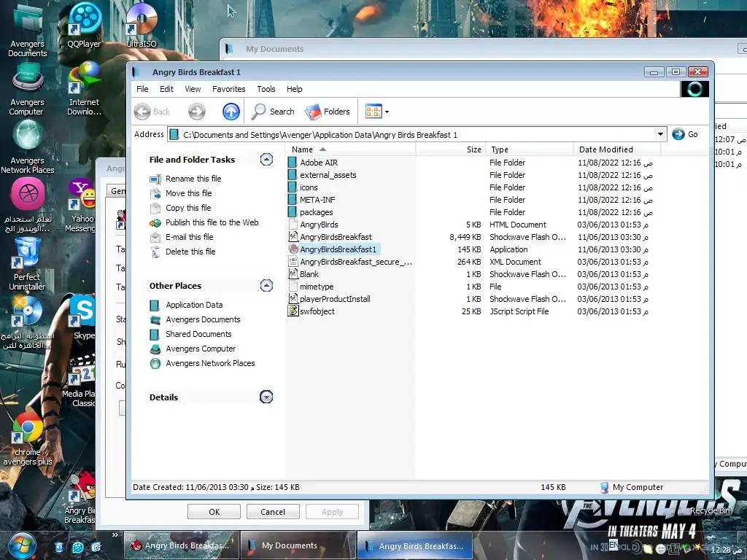The image size is (747, 560).
Task: Click the Views toolbar icon
Action: point(373,112)
